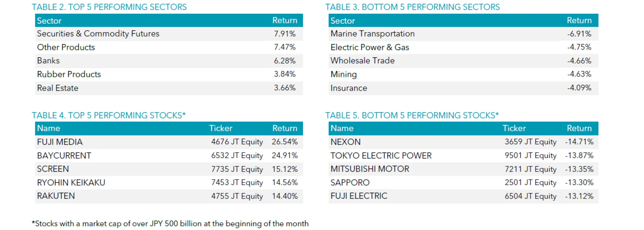Click the RAKUTEN return value 14.40%

284,196
